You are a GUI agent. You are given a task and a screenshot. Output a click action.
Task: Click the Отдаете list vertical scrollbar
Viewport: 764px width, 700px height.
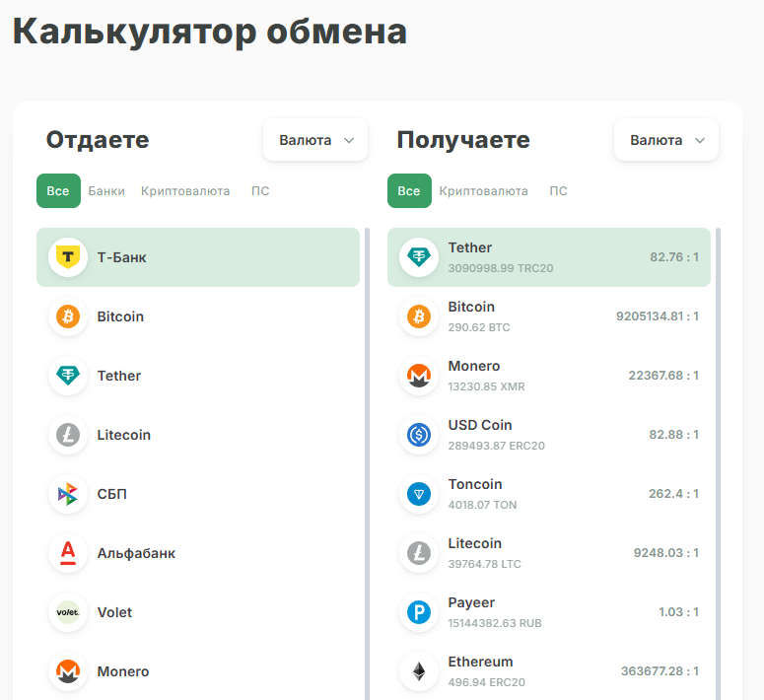pyautogui.click(x=367, y=463)
